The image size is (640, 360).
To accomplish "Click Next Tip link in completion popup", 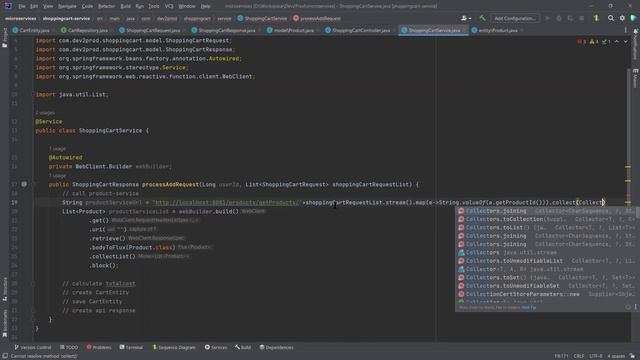I will (x=529, y=308).
